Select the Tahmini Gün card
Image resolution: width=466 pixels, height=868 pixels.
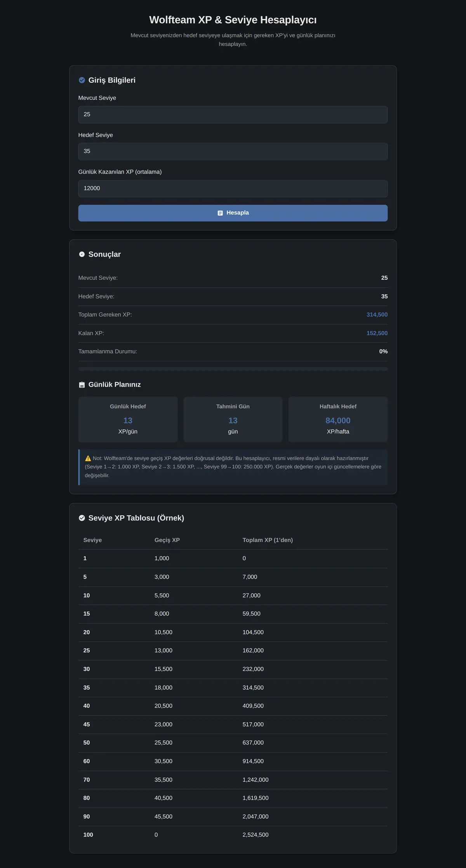[x=233, y=419]
